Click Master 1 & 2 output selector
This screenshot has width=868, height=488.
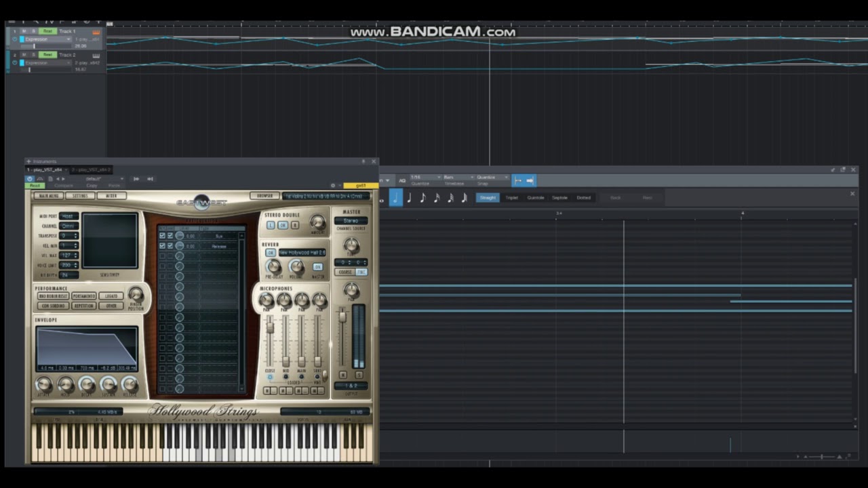click(x=351, y=386)
